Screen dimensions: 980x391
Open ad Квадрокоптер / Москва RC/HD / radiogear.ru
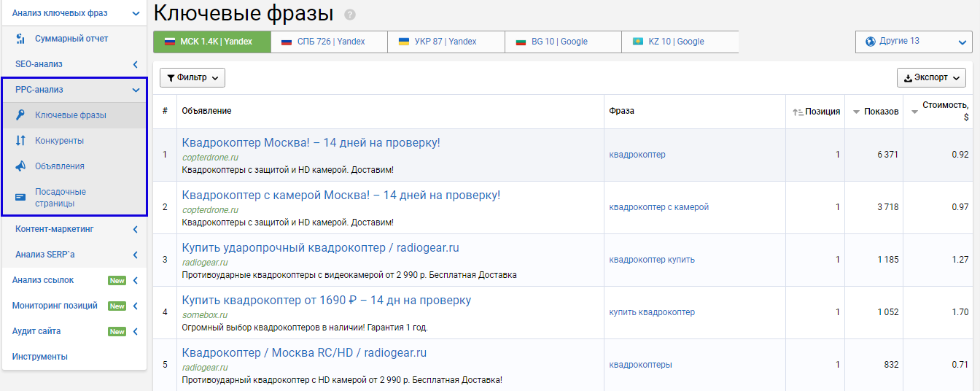[x=304, y=353]
